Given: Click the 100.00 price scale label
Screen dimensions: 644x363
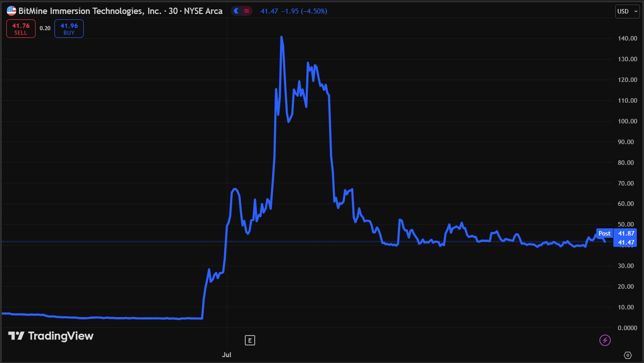Looking at the screenshot, I should [626, 121].
